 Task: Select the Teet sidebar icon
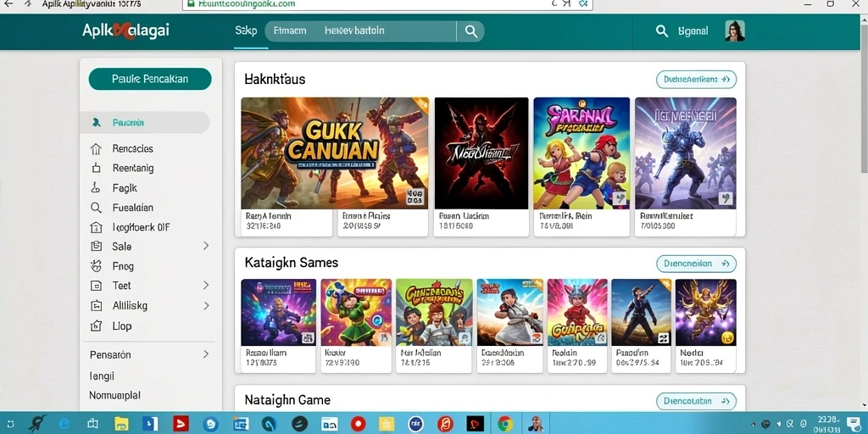click(x=96, y=286)
